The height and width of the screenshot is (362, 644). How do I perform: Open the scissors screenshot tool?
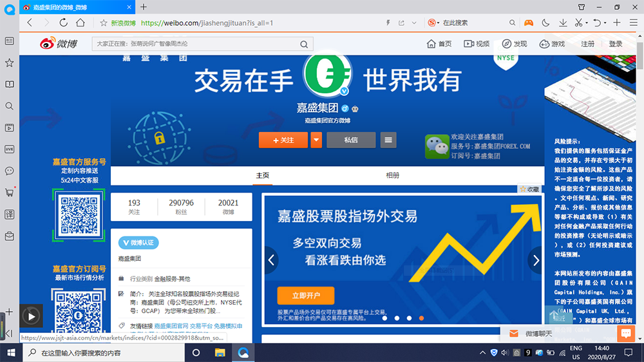point(578,23)
